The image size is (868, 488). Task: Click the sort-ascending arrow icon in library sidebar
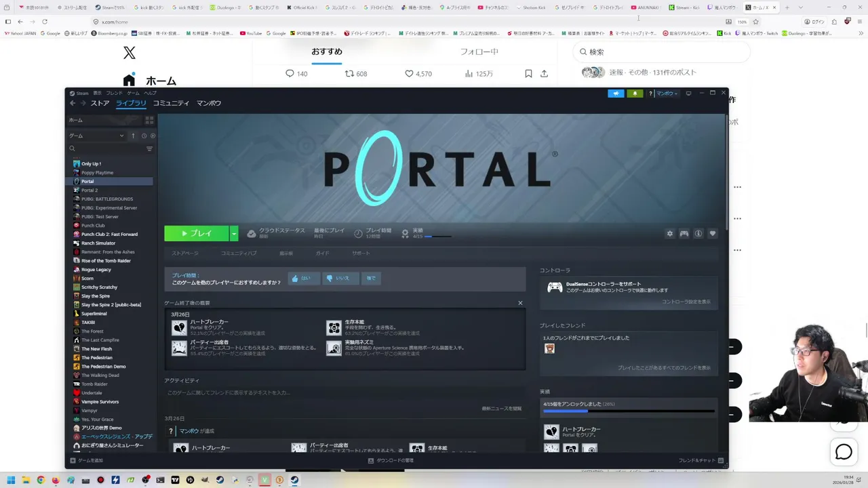pyautogui.click(x=133, y=136)
